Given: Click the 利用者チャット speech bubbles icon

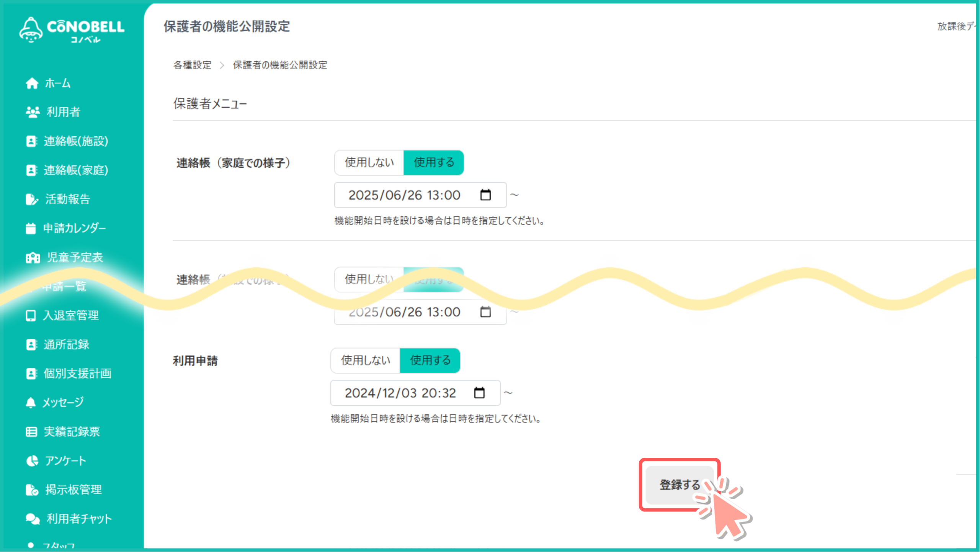Looking at the screenshot, I should (33, 519).
